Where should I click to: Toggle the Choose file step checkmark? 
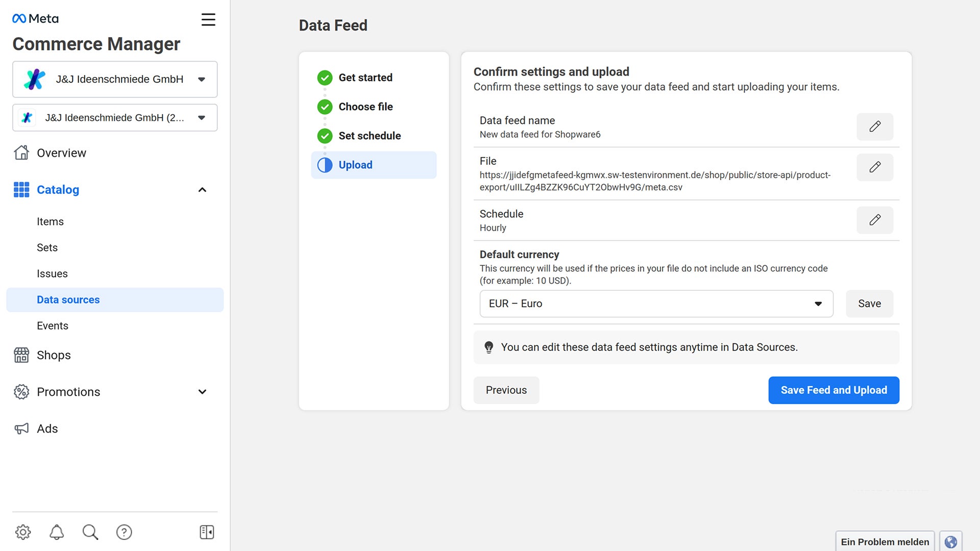pos(325,106)
